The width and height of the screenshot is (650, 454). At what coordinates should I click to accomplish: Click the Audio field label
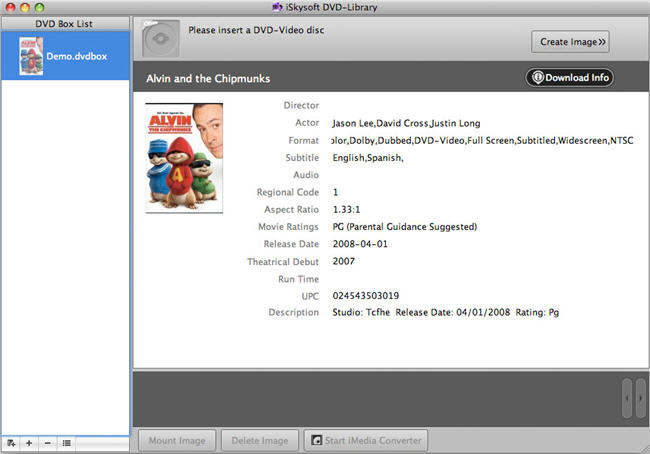[306, 175]
